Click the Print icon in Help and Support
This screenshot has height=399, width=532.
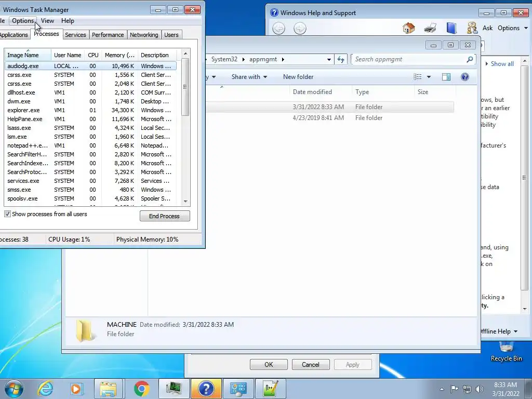pyautogui.click(x=430, y=28)
